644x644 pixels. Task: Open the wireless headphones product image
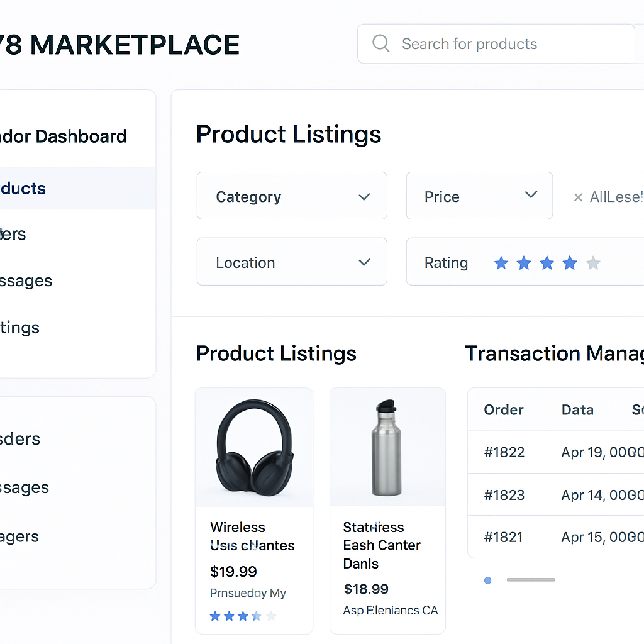(x=254, y=447)
